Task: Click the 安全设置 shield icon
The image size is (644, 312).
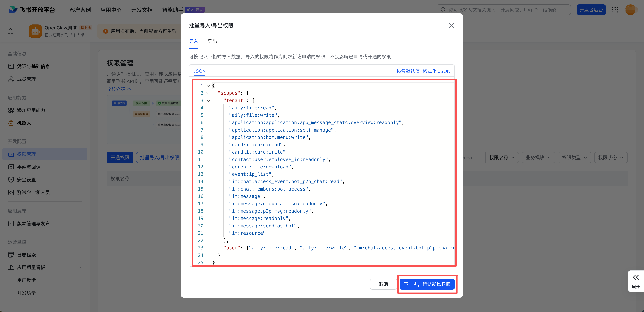Action: [11, 179]
